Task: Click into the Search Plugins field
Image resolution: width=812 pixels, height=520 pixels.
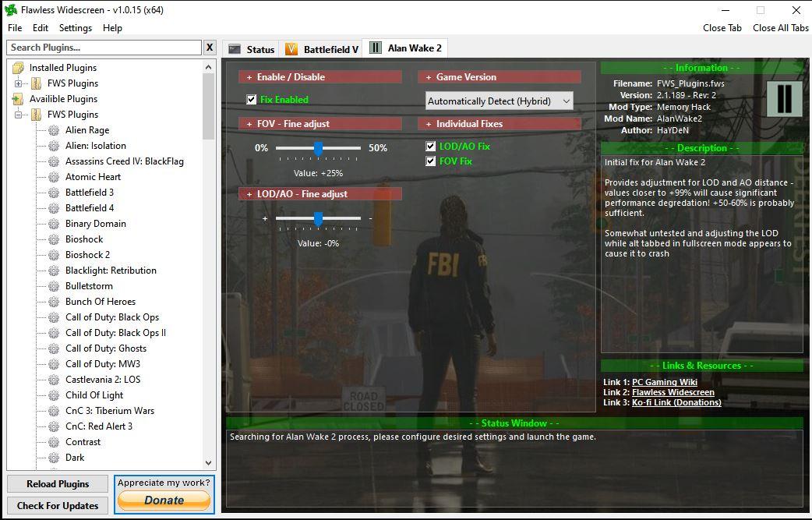Action: tap(103, 48)
